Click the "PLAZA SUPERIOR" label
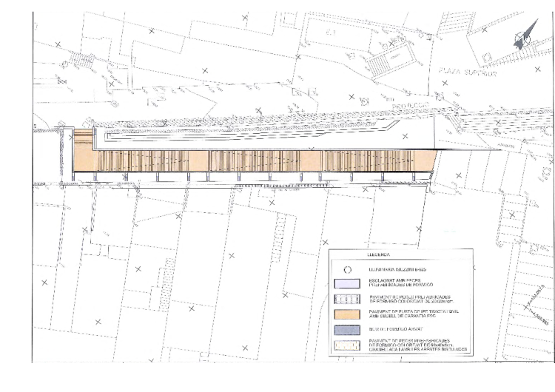 coord(468,72)
